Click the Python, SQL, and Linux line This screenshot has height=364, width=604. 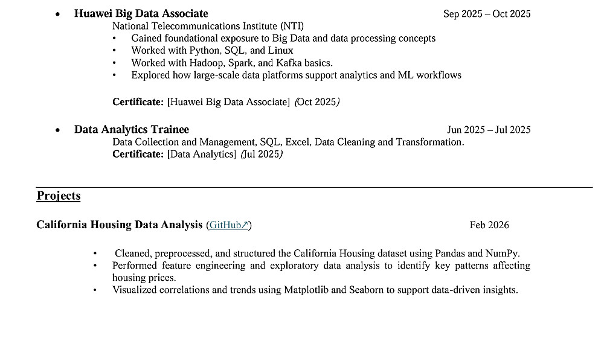point(212,51)
